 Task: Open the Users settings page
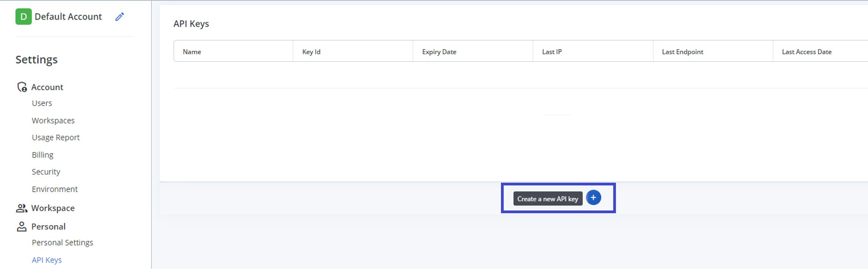pos(42,103)
